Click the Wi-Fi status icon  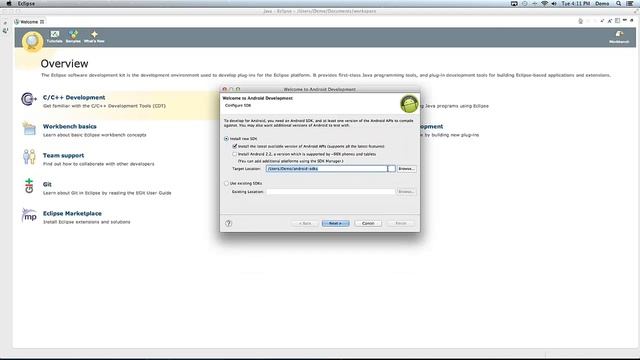pos(544,3)
